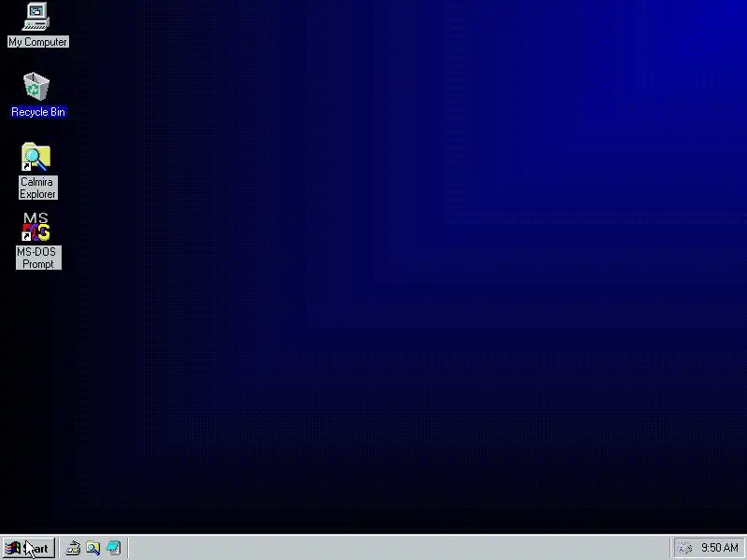
Task: Click the drive/computer quick launch icon
Action: point(73,548)
